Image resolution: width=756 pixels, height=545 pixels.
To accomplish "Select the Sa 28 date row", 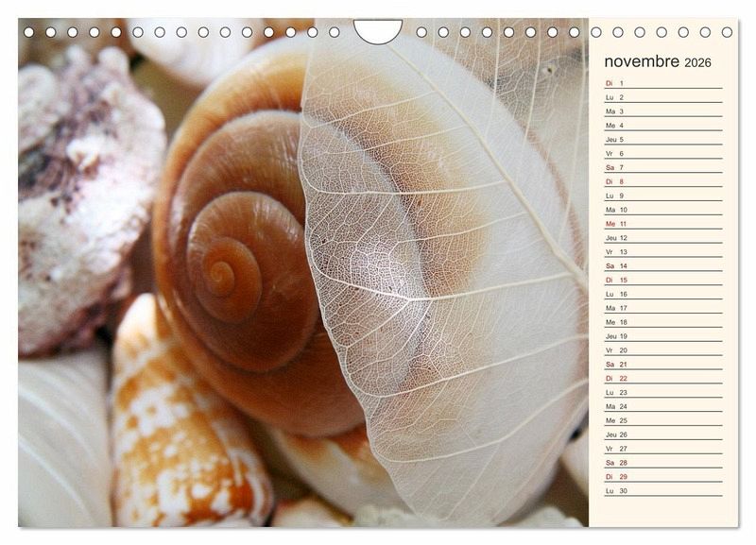I will [662, 463].
